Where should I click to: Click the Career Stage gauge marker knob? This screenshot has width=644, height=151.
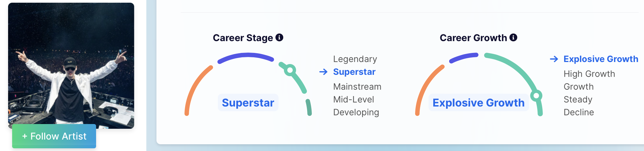pyautogui.click(x=290, y=70)
